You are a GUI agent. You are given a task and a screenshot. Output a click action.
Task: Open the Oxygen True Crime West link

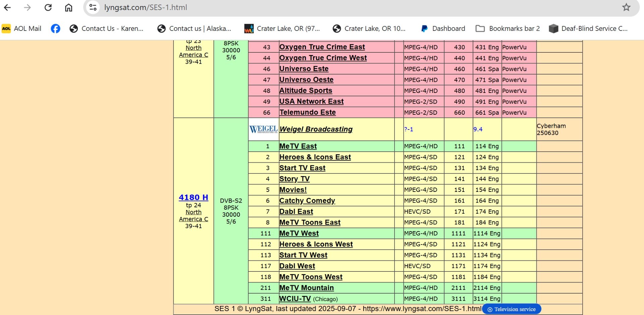point(323,58)
